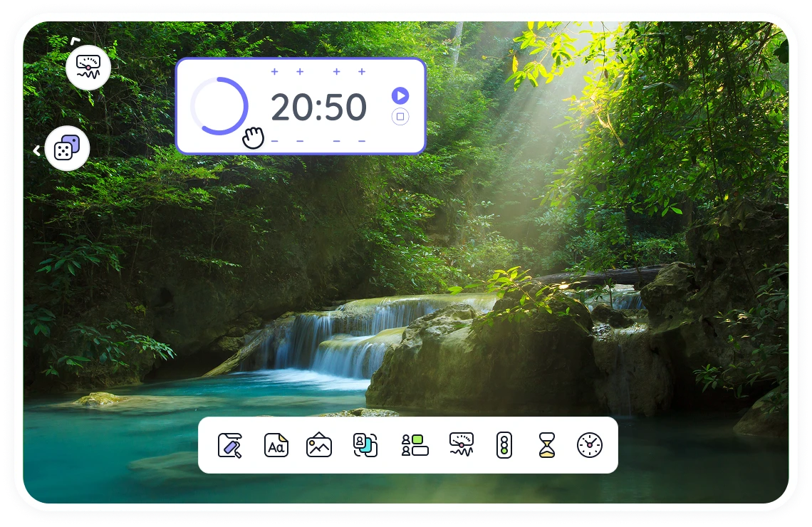This screenshot has width=812, height=527.
Task: Click the 20:50 time display
Action: (x=318, y=107)
